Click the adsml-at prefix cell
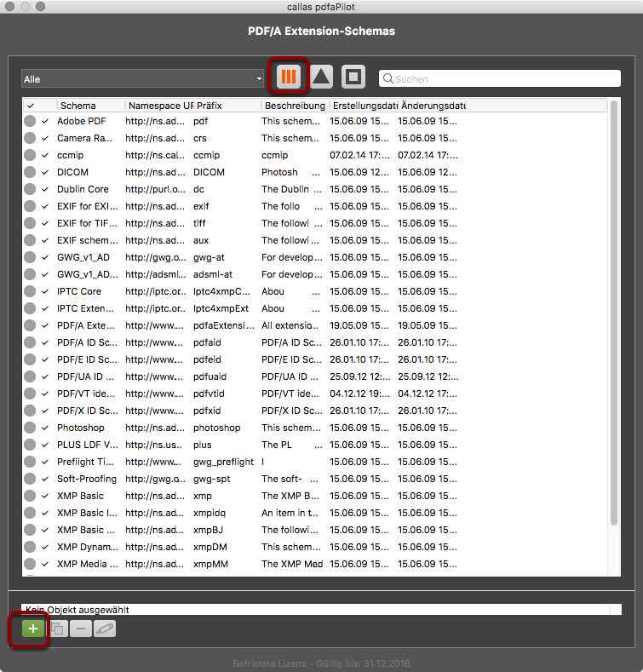The image size is (643, 672). tap(213, 274)
